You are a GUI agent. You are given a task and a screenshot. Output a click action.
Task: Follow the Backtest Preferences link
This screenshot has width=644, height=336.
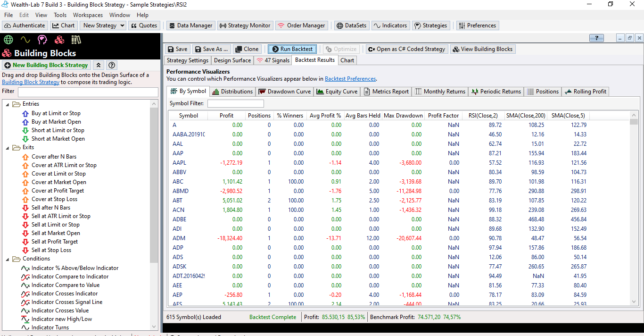[350, 79]
